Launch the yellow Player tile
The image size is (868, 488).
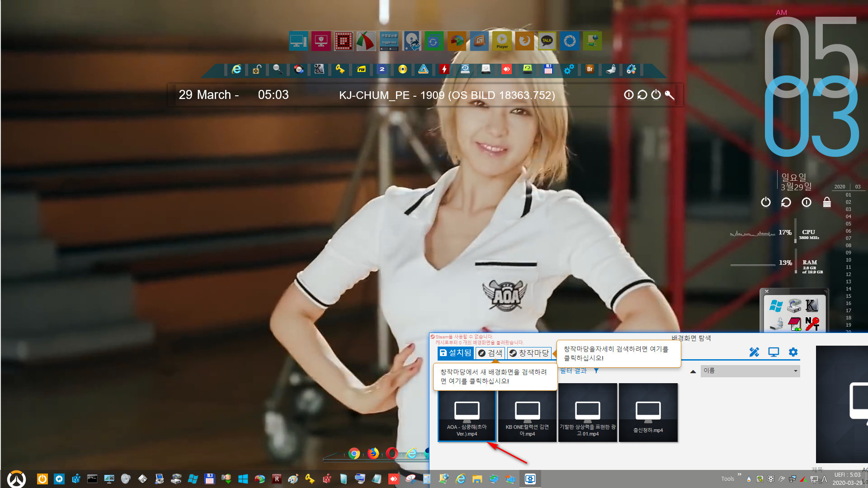502,41
